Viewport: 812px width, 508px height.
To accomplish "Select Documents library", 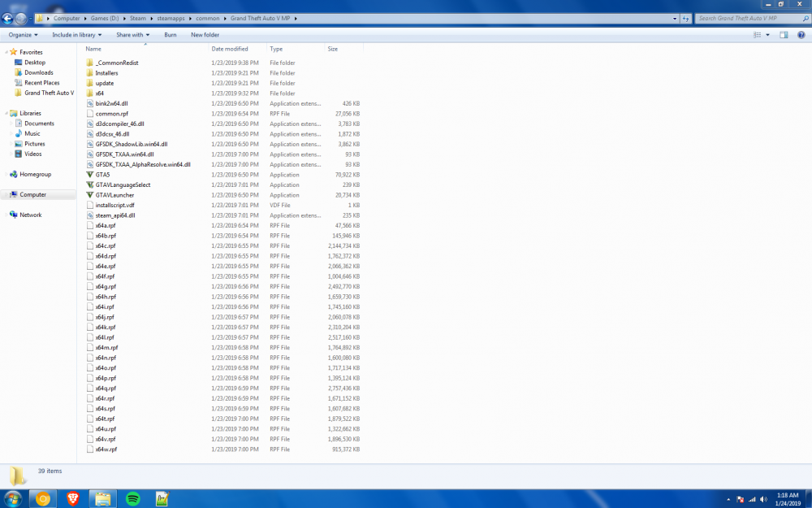I will (39, 124).
